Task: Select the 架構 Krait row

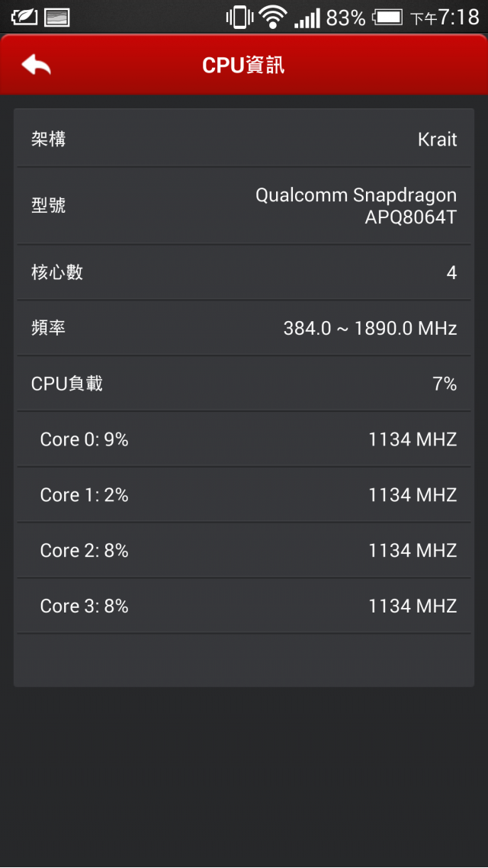Action: tap(244, 138)
